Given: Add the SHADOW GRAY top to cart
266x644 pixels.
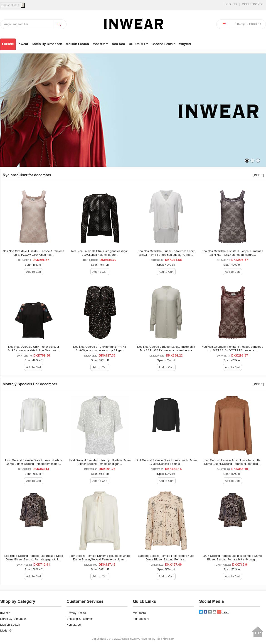Looking at the screenshot, I should pyautogui.click(x=34, y=272).
